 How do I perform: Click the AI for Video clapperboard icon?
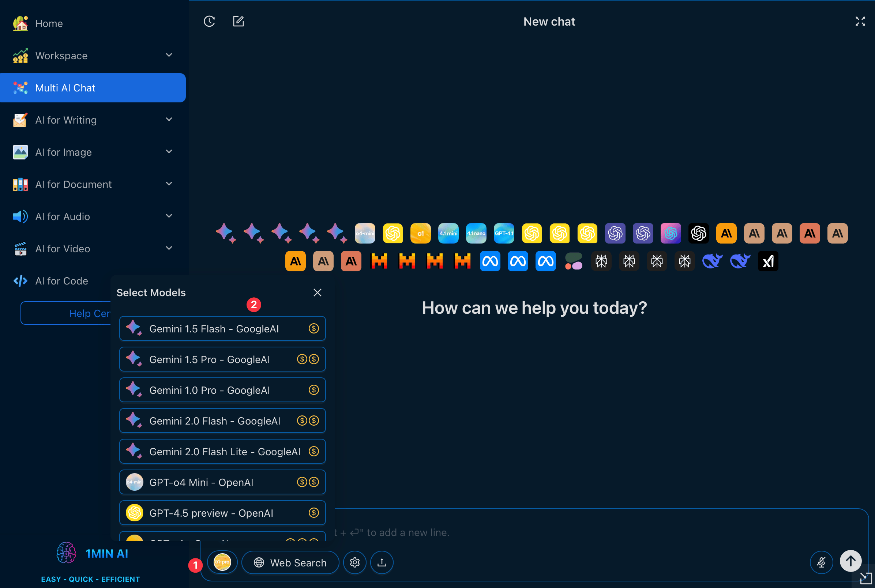(x=20, y=249)
